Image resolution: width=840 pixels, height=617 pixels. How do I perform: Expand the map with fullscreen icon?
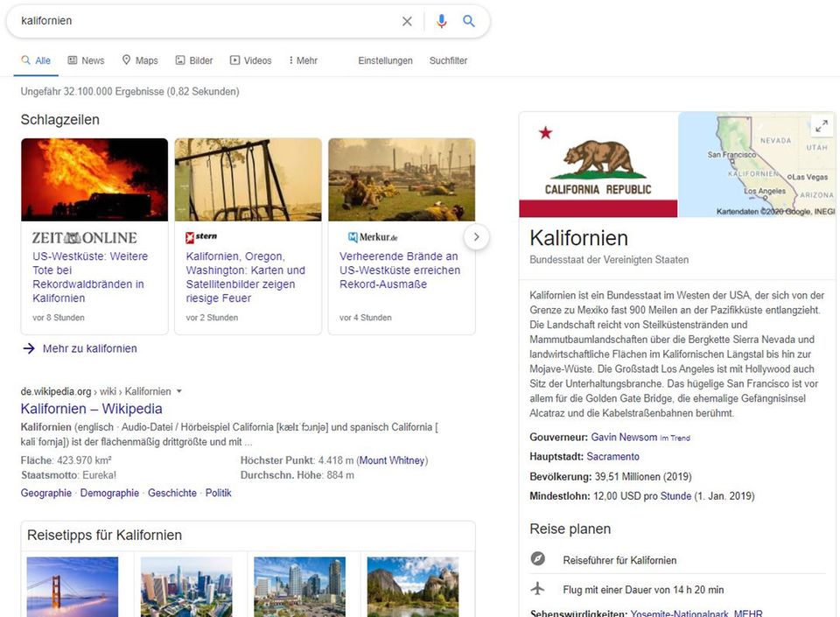[821, 126]
